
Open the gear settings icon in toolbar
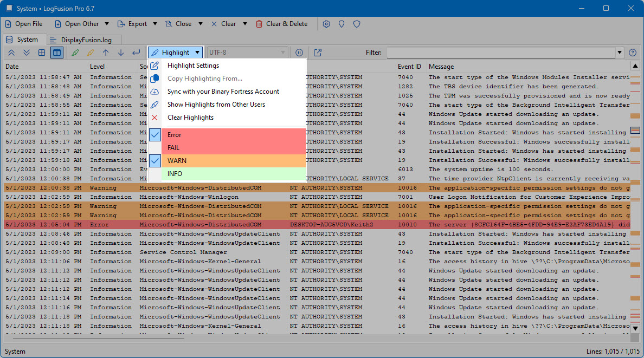(326, 24)
